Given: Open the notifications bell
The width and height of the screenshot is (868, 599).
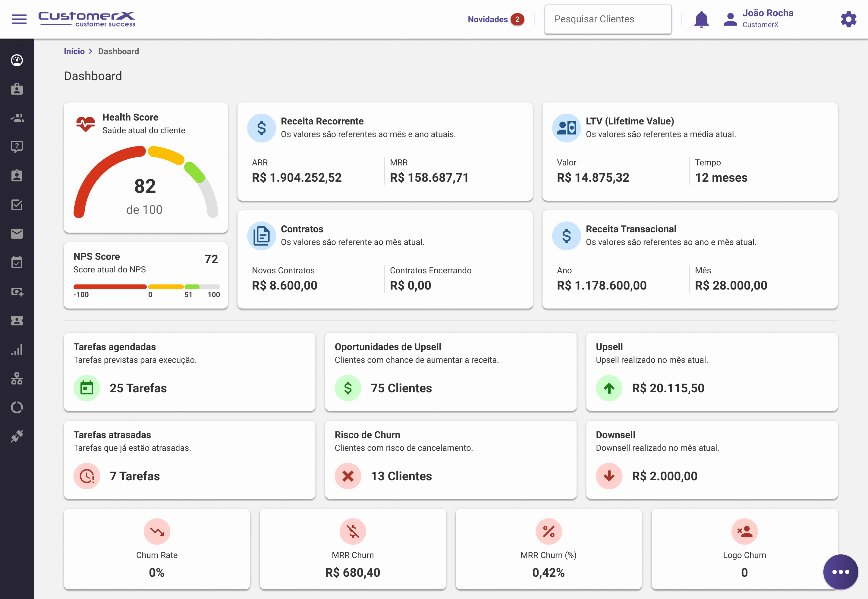Looking at the screenshot, I should (x=701, y=19).
